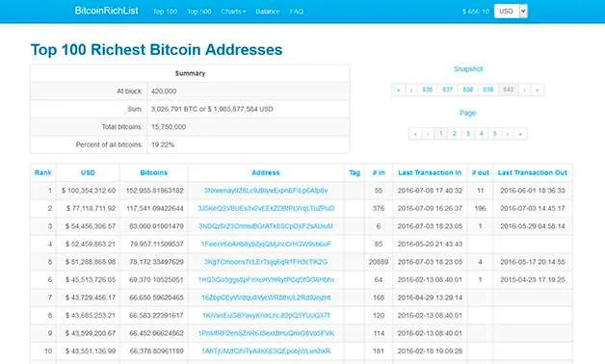This screenshot has width=605, height=364.
Task: Sort table by Address column header
Action: coord(266,172)
